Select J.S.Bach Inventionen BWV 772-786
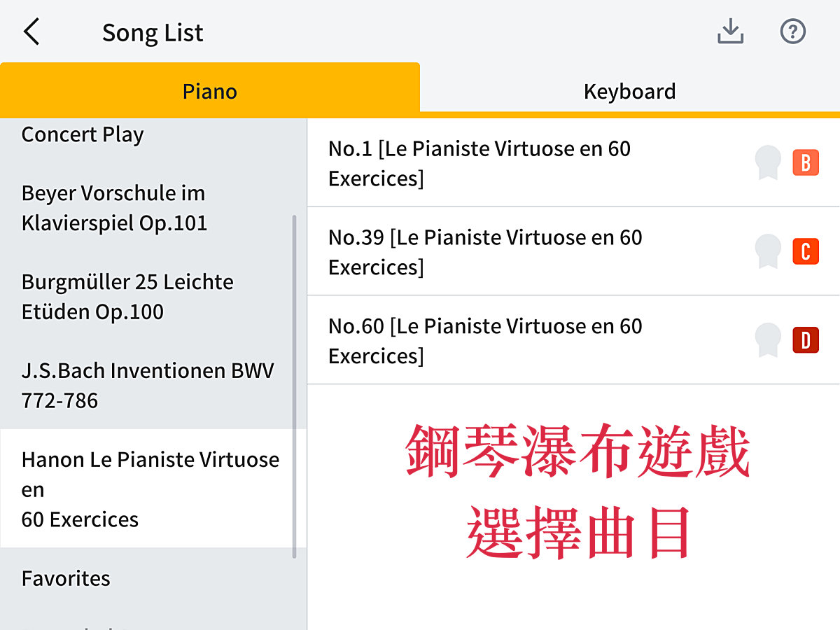 pyautogui.click(x=147, y=385)
